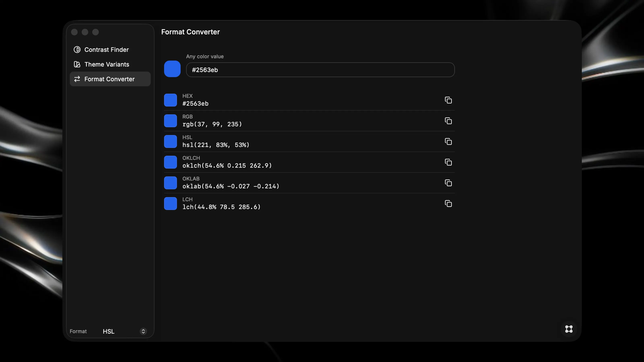This screenshot has height=362, width=644.
Task: Click the lch(44.8% 78.5 285.6) value text
Action: point(222,207)
